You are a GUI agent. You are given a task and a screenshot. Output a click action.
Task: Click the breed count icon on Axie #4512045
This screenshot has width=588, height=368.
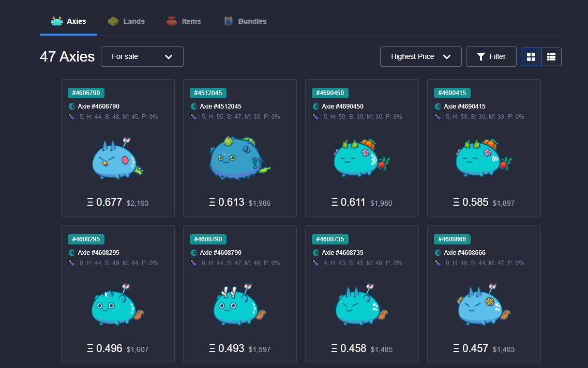(194, 116)
